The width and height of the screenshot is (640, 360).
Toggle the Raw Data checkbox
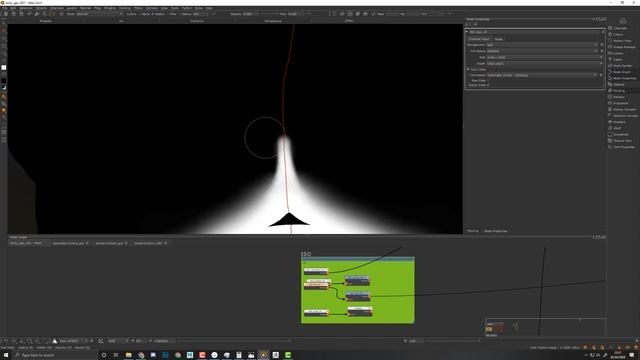[x=488, y=80]
